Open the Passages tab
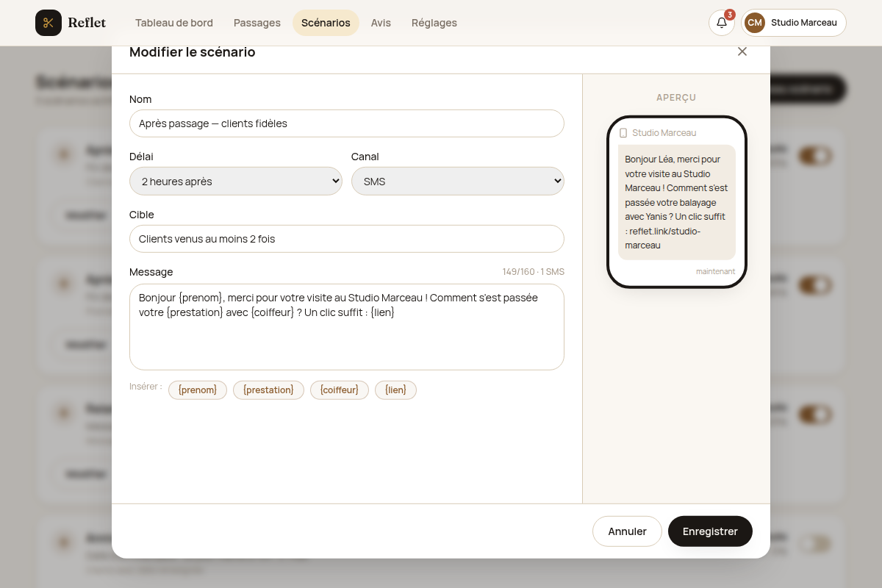This screenshot has height=588, width=882. pyautogui.click(x=257, y=23)
